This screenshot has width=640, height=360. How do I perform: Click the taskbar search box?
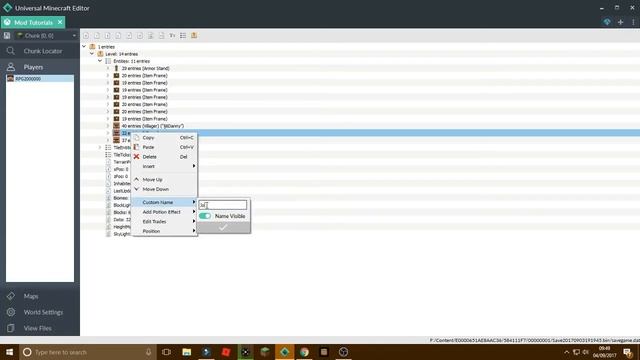tap(88, 352)
